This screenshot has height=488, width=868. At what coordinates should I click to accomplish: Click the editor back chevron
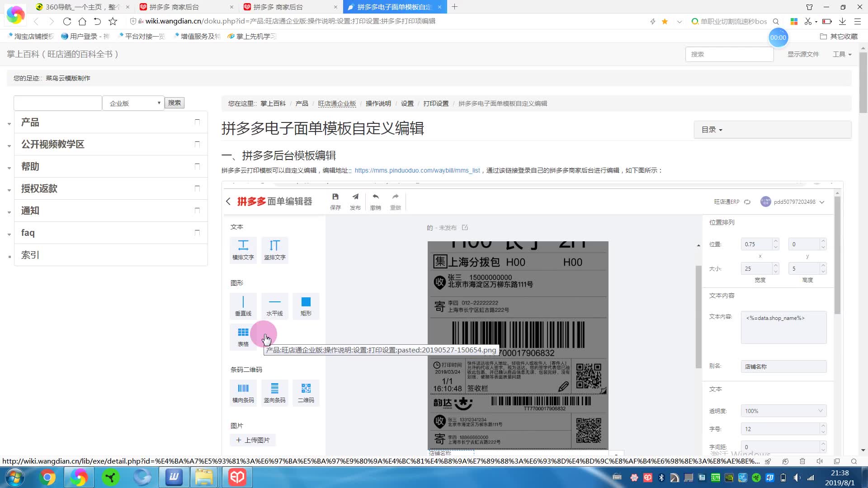click(x=228, y=202)
